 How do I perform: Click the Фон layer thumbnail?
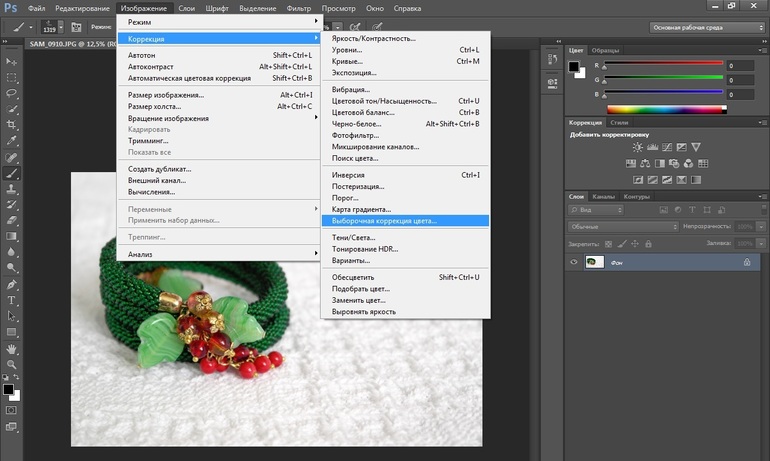pyautogui.click(x=593, y=262)
